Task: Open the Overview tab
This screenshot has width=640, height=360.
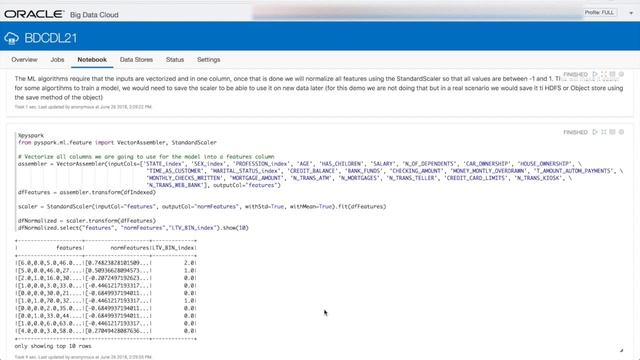Action: pos(24,60)
